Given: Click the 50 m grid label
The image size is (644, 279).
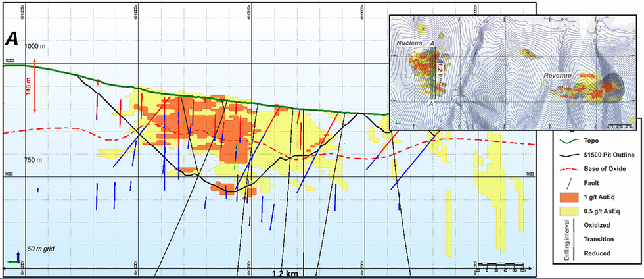Looking at the screenshot, I should [x=41, y=249].
